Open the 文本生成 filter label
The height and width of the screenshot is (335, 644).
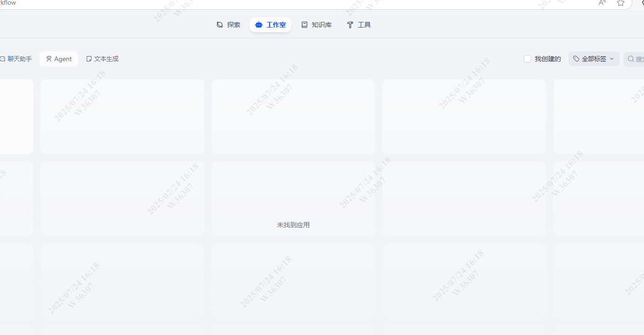click(x=106, y=59)
